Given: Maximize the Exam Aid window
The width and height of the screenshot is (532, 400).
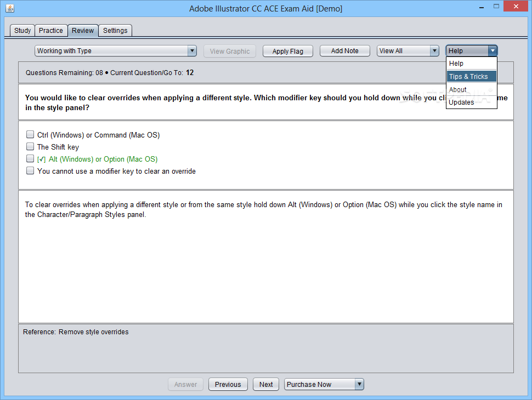Looking at the screenshot, I should click(496, 7).
